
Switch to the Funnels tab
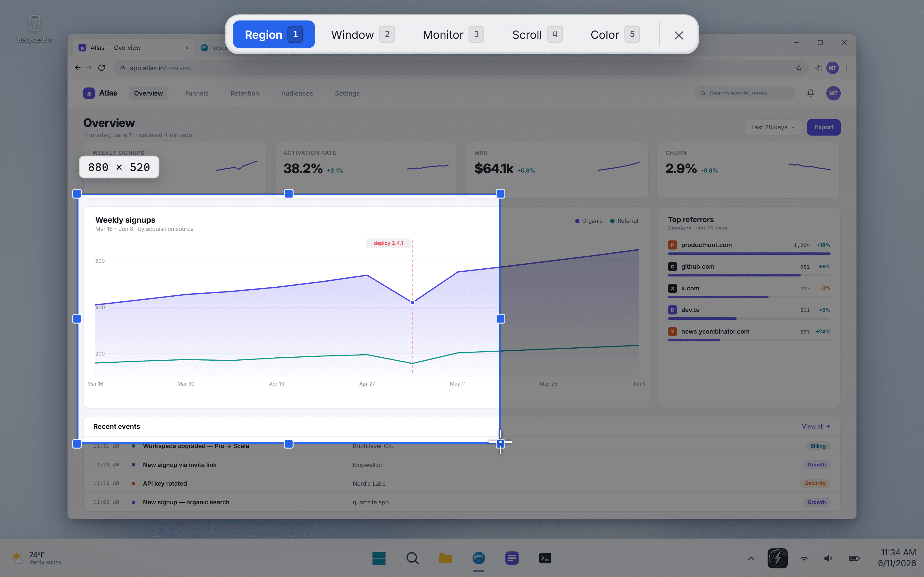pyautogui.click(x=197, y=93)
